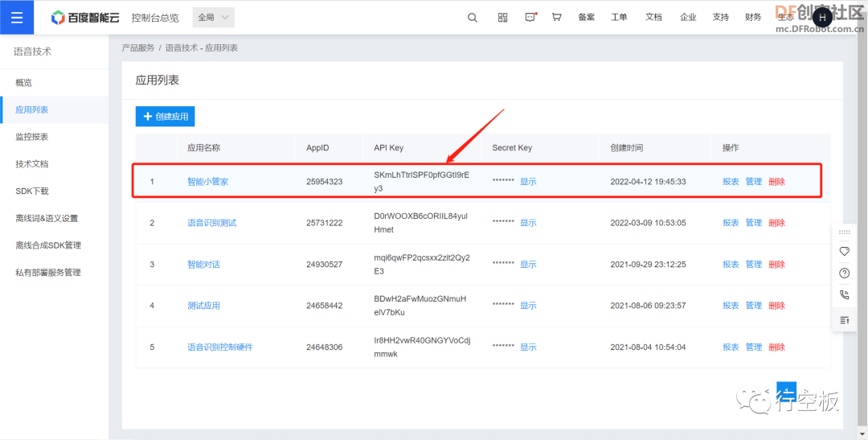Click the user avatar H
The width and height of the screenshot is (868, 440).
[822, 18]
